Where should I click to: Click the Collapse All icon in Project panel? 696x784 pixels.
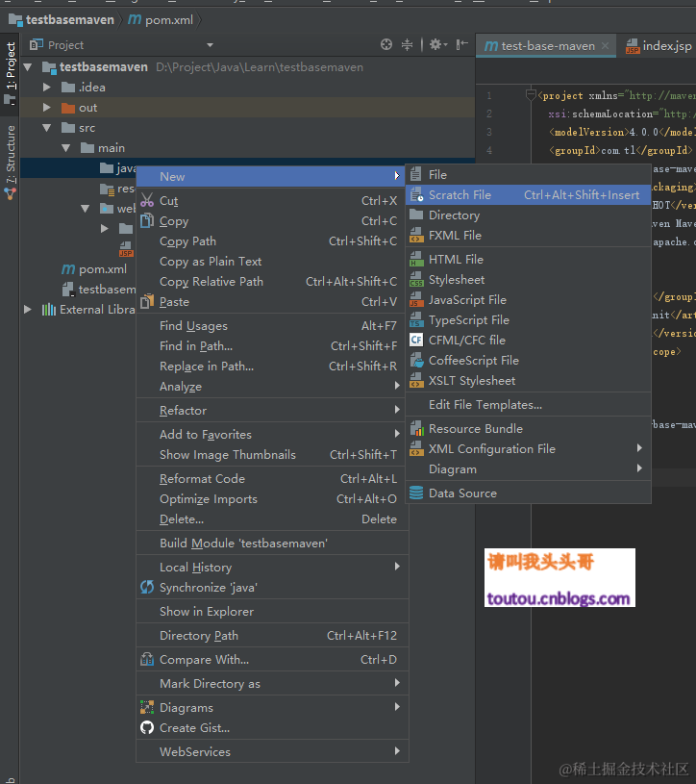tap(408, 44)
